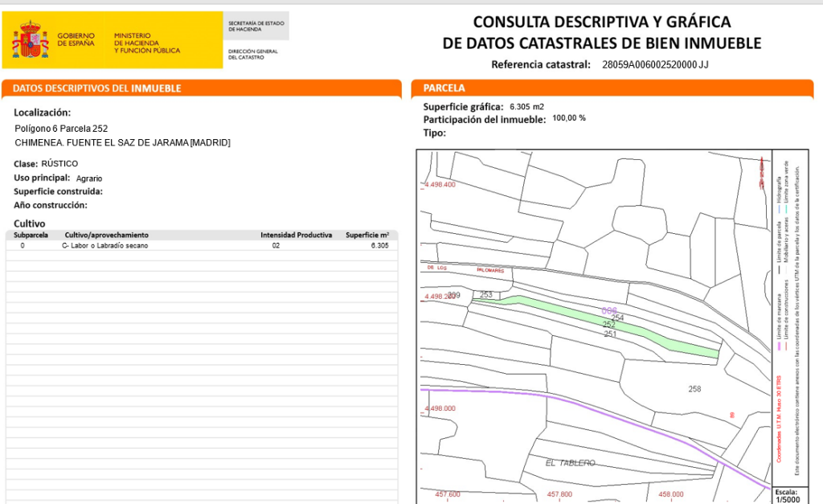This screenshot has width=823, height=504.
Task: Click parcel number 254 on the map
Action: click(x=617, y=318)
